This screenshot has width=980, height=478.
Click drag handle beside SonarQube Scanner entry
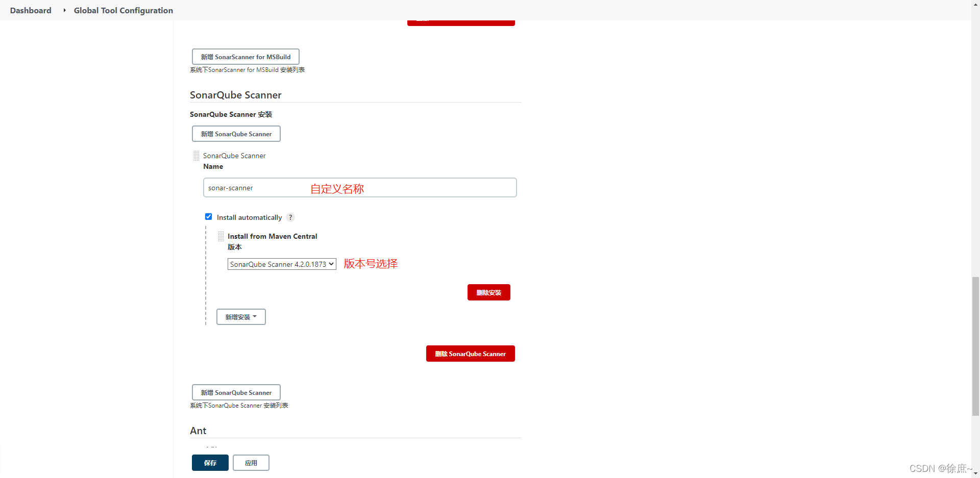point(197,156)
